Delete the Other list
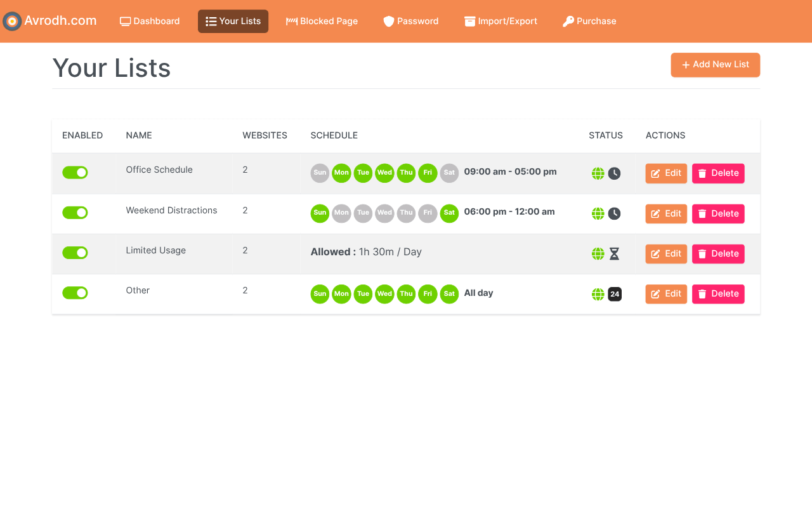812x508 pixels. pyautogui.click(x=718, y=294)
